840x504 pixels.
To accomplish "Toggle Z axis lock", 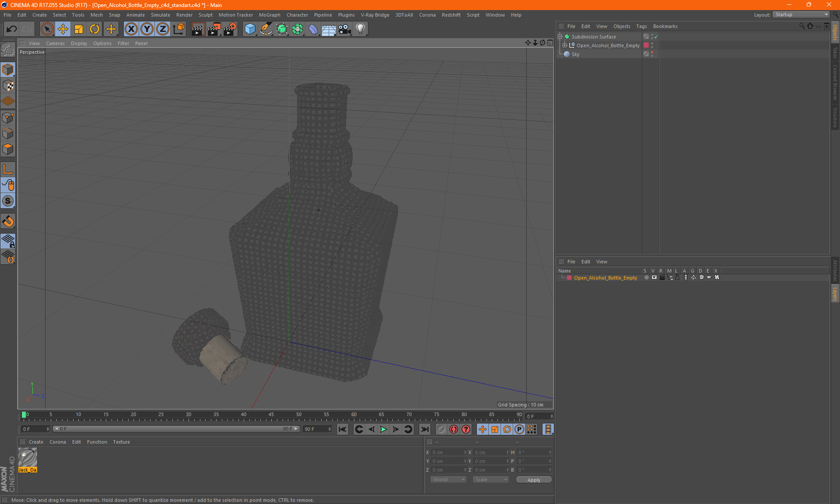I will 163,29.
